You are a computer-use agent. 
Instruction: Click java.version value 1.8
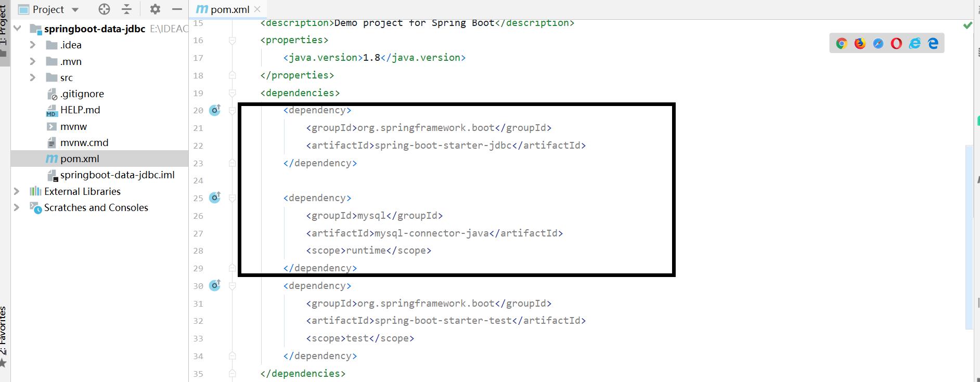(x=372, y=58)
